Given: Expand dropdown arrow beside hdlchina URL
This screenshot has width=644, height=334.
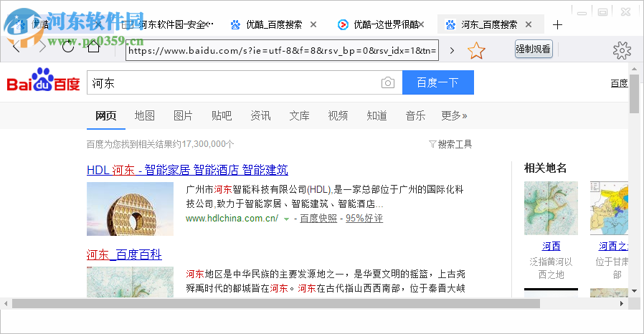Looking at the screenshot, I should (x=286, y=219).
